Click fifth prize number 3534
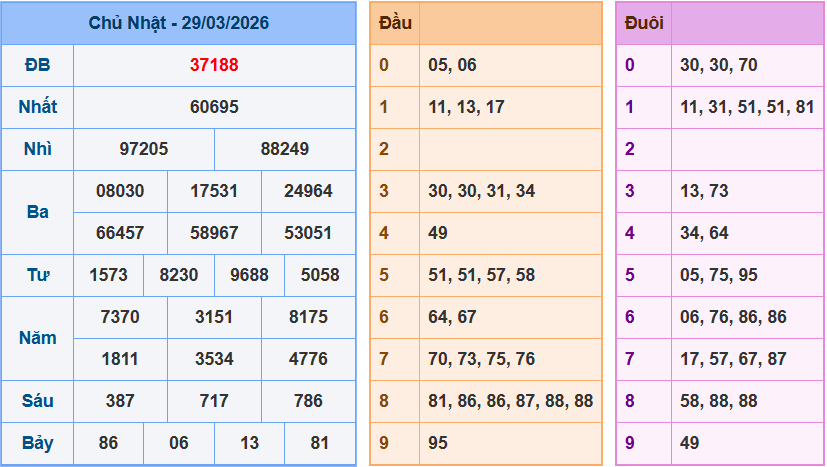The width and height of the screenshot is (827, 467). click(x=214, y=359)
